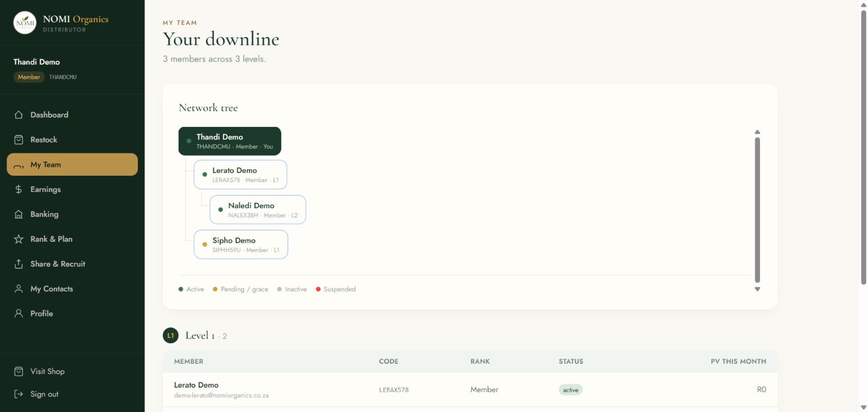Click the Level 1 section heading
This screenshot has width=868, height=412.
tap(200, 336)
